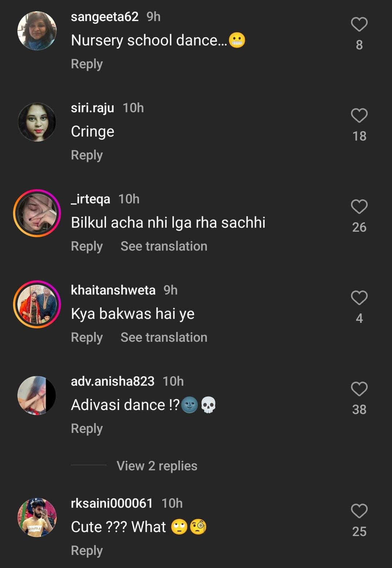Image resolution: width=392 pixels, height=568 pixels.
Task: View _irteqa's story from avatar ring
Action: pyautogui.click(x=37, y=213)
